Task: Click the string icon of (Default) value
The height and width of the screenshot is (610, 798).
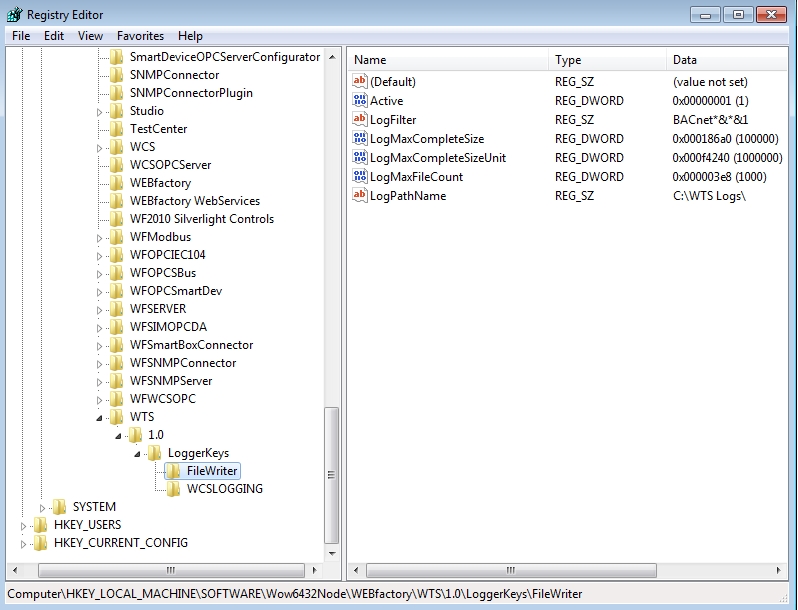Action: click(360, 81)
